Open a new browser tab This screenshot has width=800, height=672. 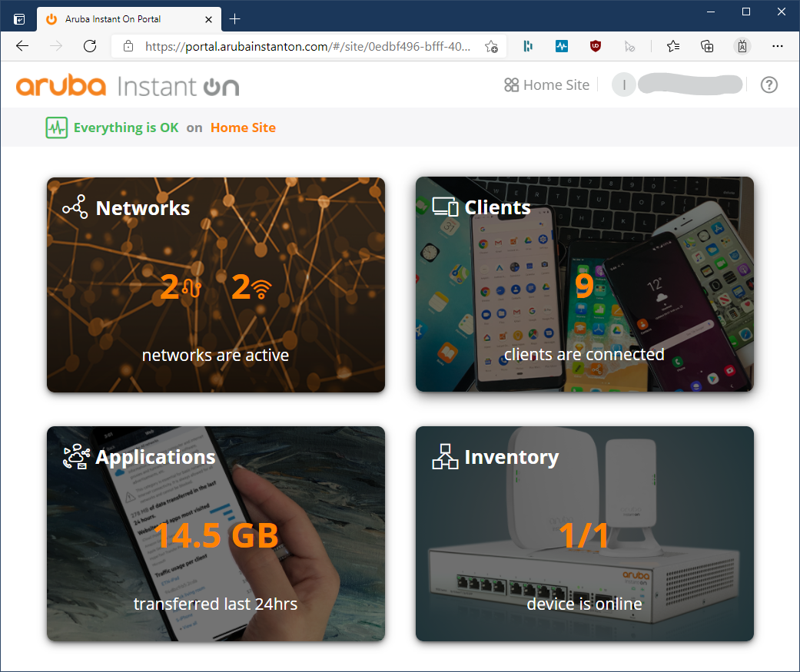234,19
